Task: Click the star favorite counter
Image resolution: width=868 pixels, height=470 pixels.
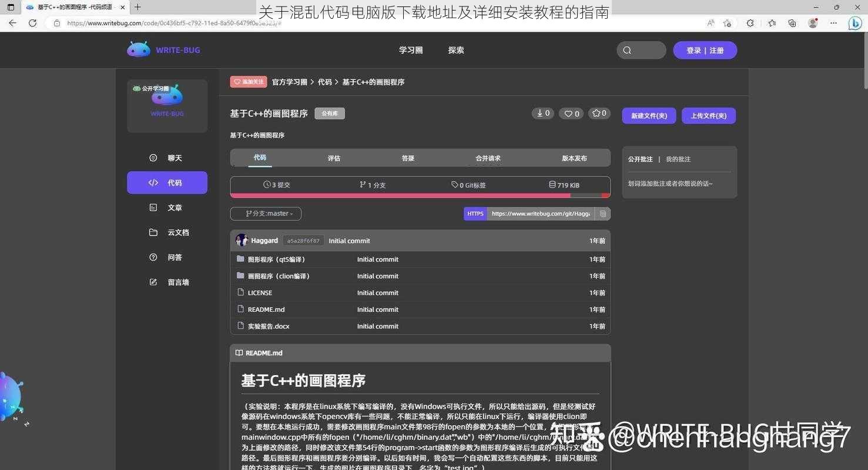Action: [599, 113]
